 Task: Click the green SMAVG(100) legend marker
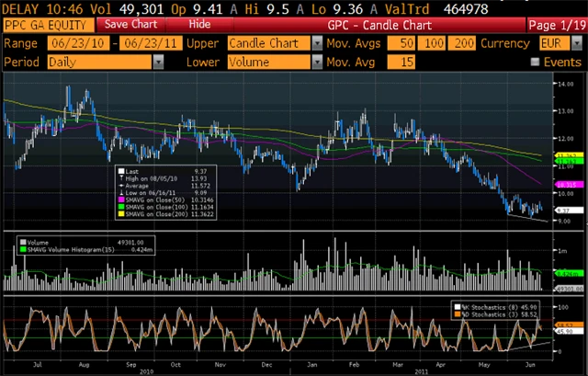tap(120, 205)
